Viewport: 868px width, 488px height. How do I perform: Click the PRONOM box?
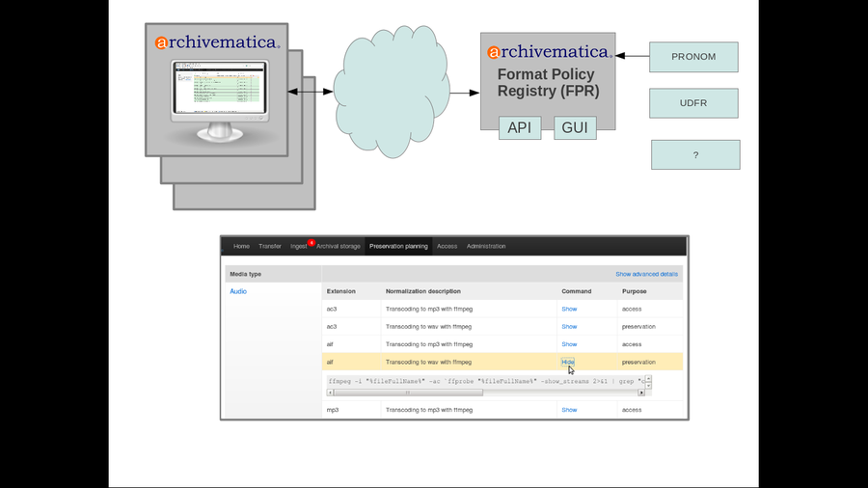[x=693, y=57]
